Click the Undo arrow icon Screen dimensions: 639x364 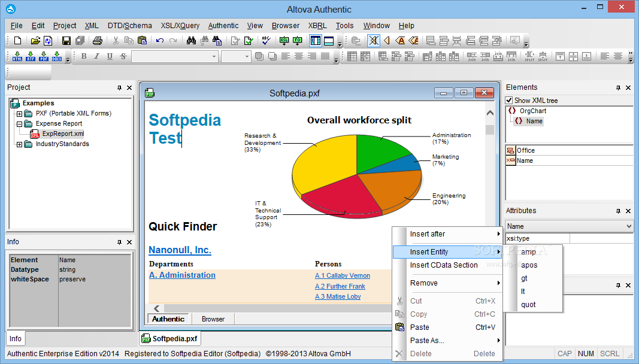pyautogui.click(x=160, y=40)
